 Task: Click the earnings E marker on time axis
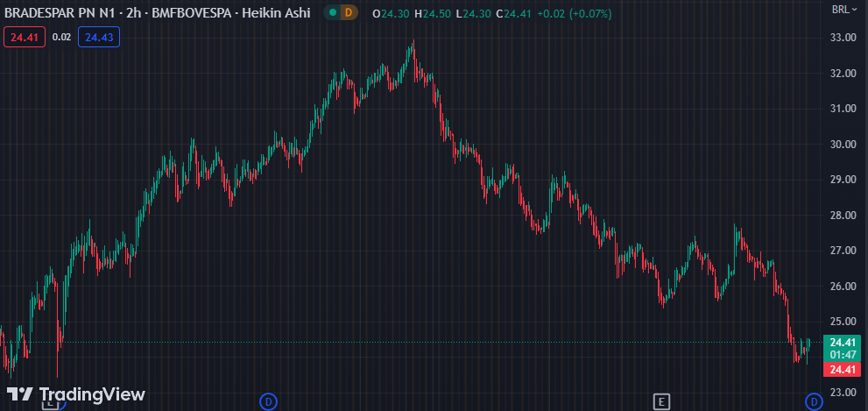(x=661, y=401)
